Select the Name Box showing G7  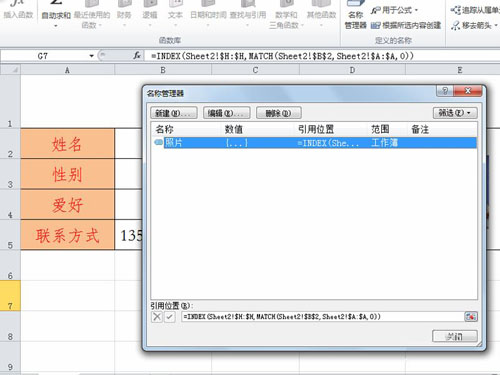43,56
